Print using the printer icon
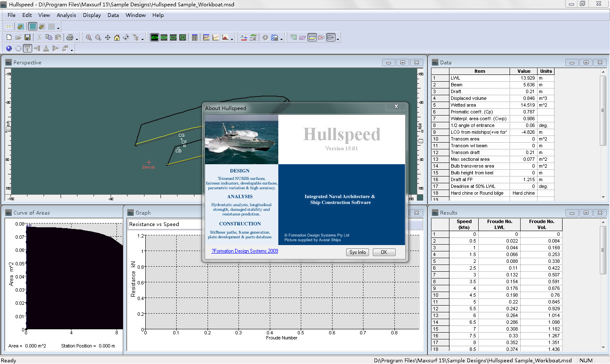Viewport: 610px width, 364px height. coord(70,38)
